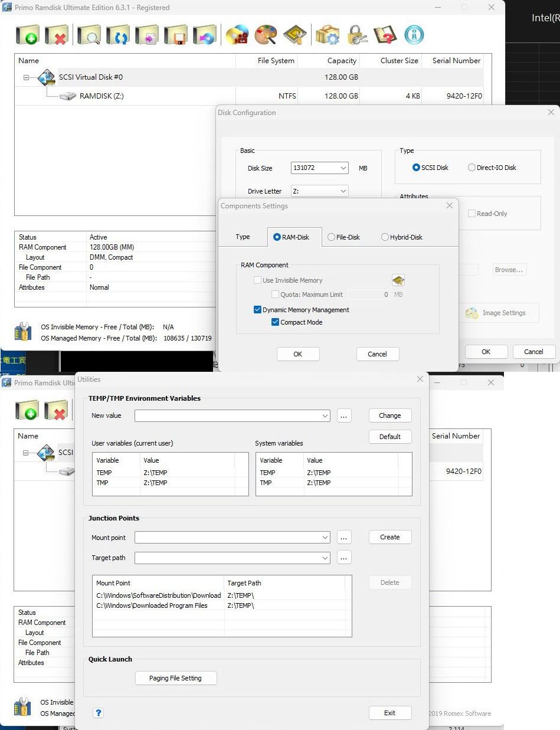
Task: Browse for New value with ellipsis button
Action: pos(345,416)
